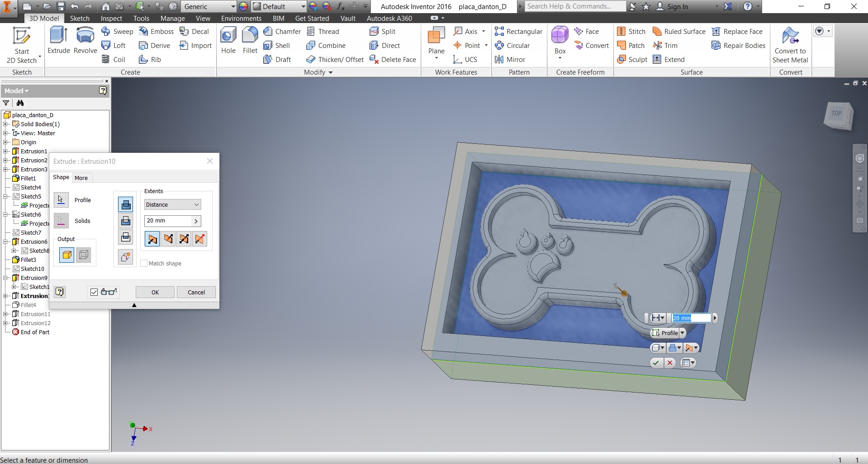Open the Environments ribbon tab

[241, 18]
